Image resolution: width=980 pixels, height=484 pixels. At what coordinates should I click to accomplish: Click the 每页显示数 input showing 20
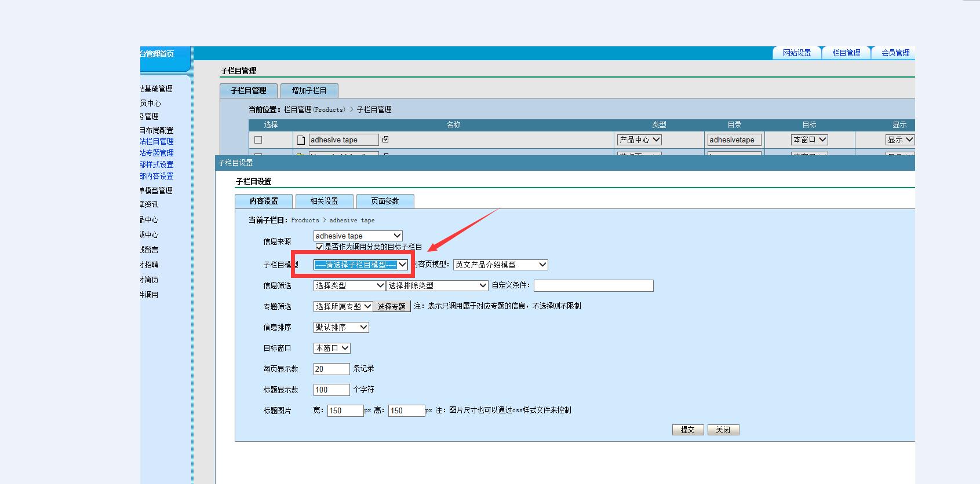(331, 369)
